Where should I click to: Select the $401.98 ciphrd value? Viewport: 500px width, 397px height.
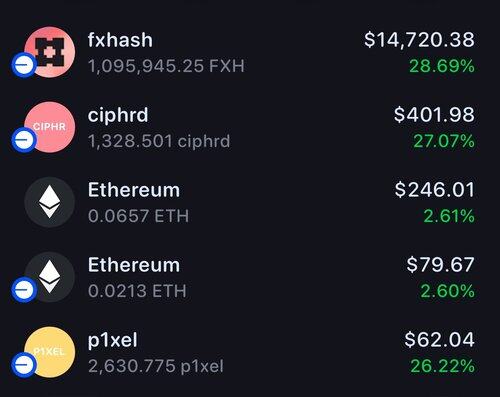click(x=434, y=115)
